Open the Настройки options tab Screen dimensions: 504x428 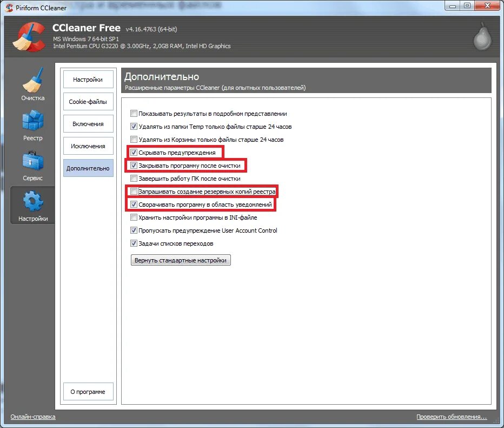tap(88, 80)
